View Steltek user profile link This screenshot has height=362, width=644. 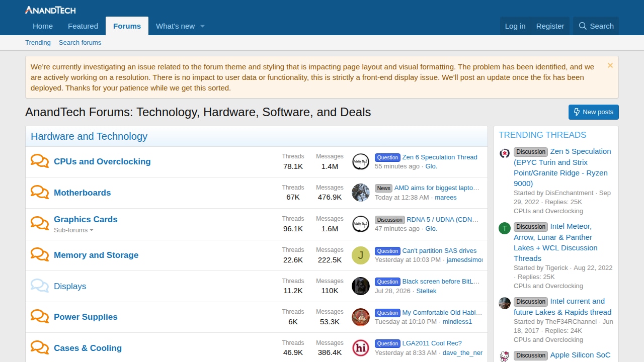pyautogui.click(x=426, y=291)
